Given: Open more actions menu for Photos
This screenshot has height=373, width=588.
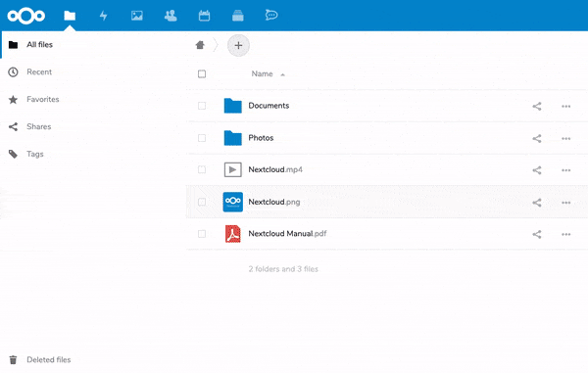Looking at the screenshot, I should click(565, 139).
